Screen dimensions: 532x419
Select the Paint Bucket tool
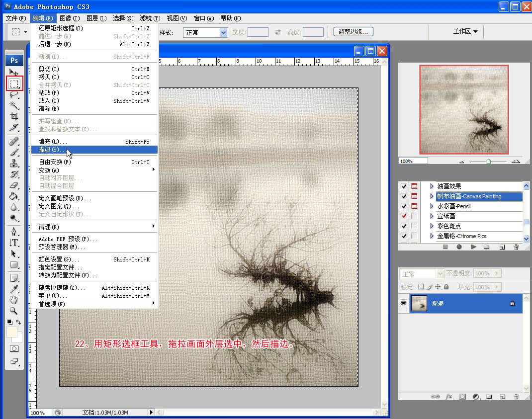click(x=13, y=196)
